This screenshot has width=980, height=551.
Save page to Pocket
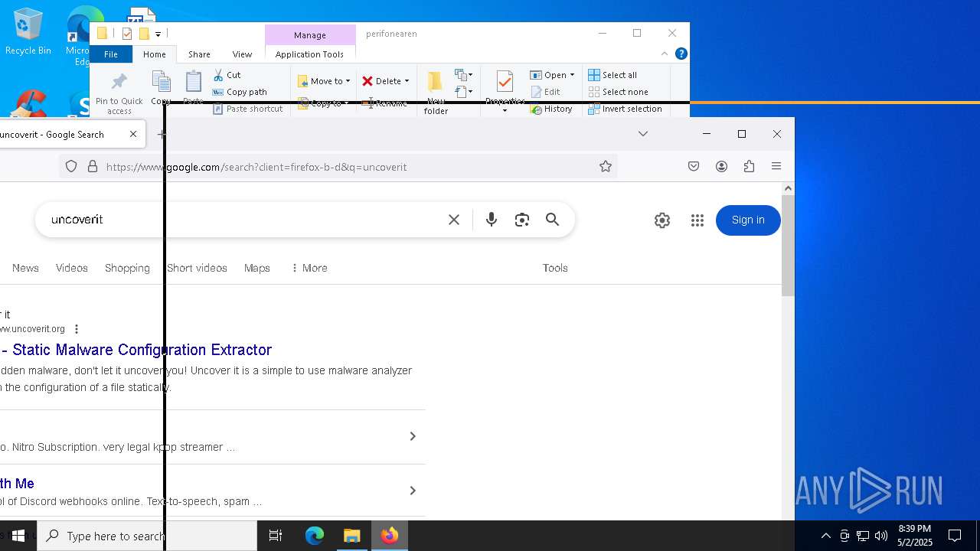point(694,167)
